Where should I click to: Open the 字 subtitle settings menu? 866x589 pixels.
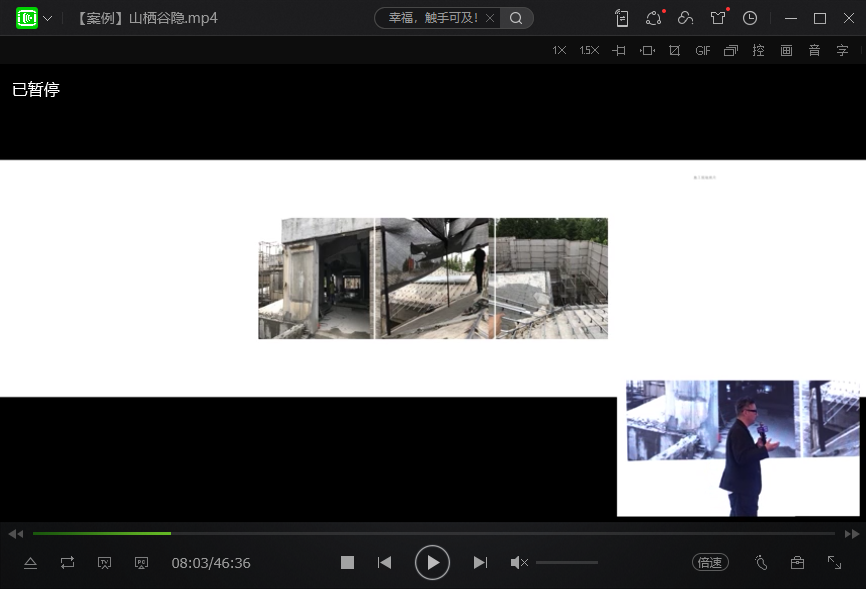coord(842,50)
